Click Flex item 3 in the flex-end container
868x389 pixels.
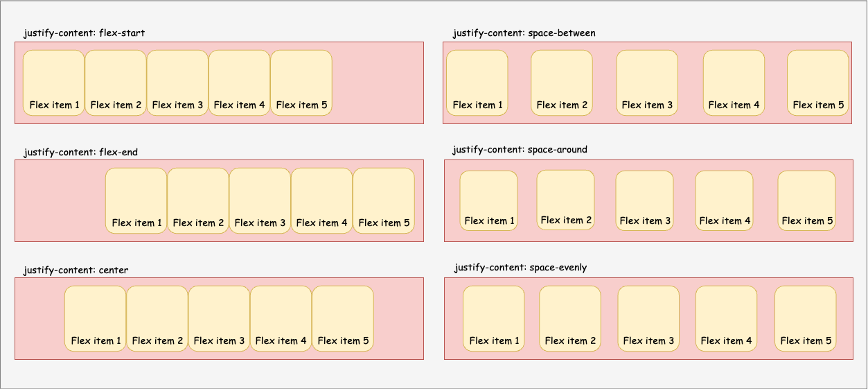pos(260,200)
